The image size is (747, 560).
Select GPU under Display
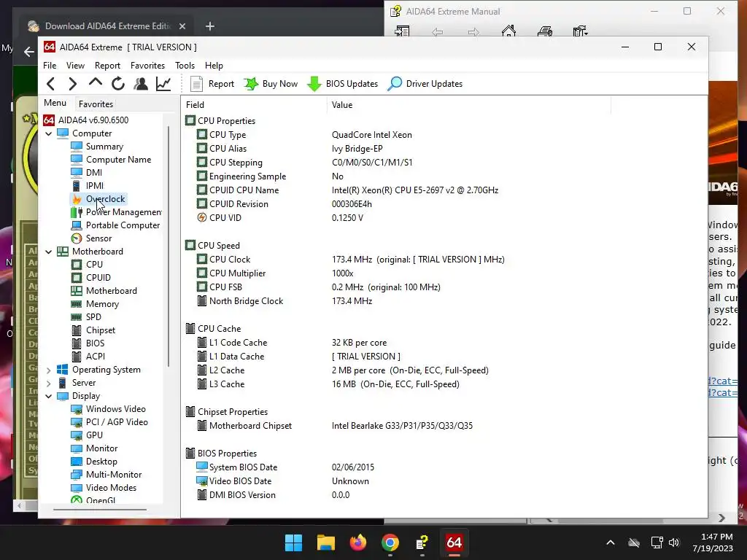click(87, 435)
